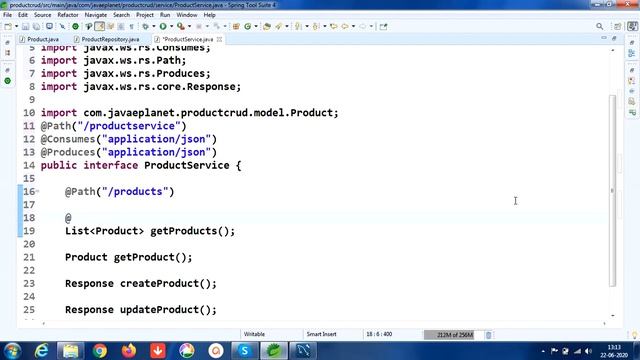Open the Run dropdown arrow
640x360 pixels.
click(x=171, y=27)
